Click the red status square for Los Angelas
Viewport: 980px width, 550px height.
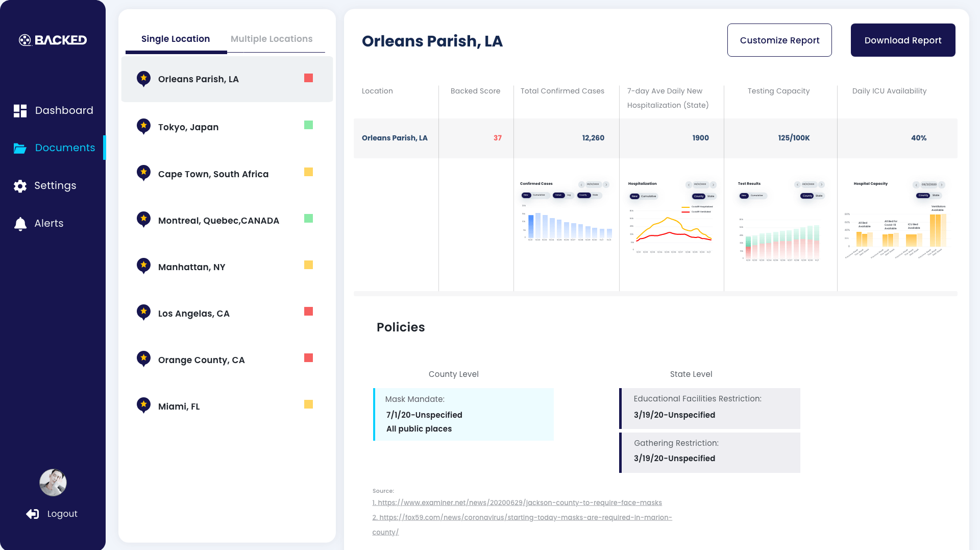(308, 312)
